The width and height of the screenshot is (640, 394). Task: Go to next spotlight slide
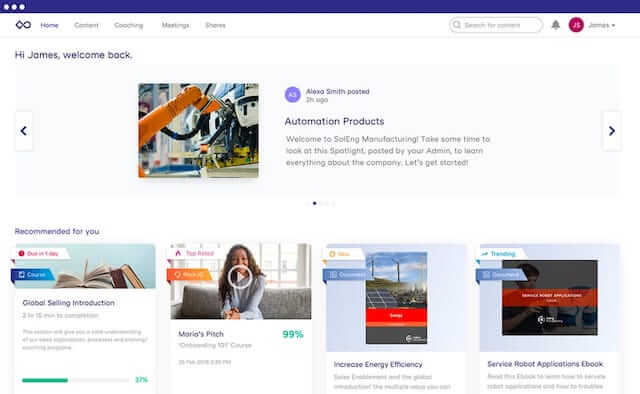click(x=611, y=131)
